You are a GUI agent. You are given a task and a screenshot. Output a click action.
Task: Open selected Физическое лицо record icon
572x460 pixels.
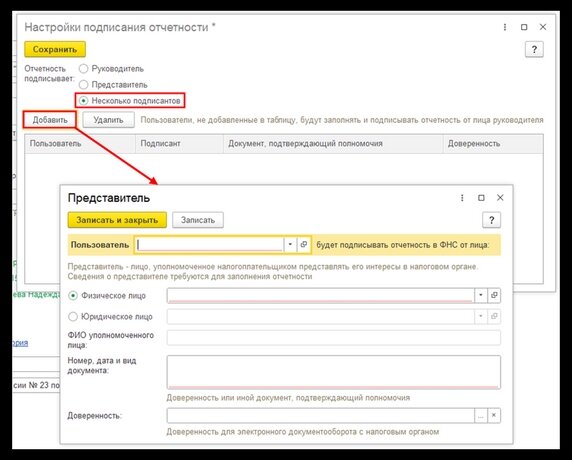coord(494,295)
